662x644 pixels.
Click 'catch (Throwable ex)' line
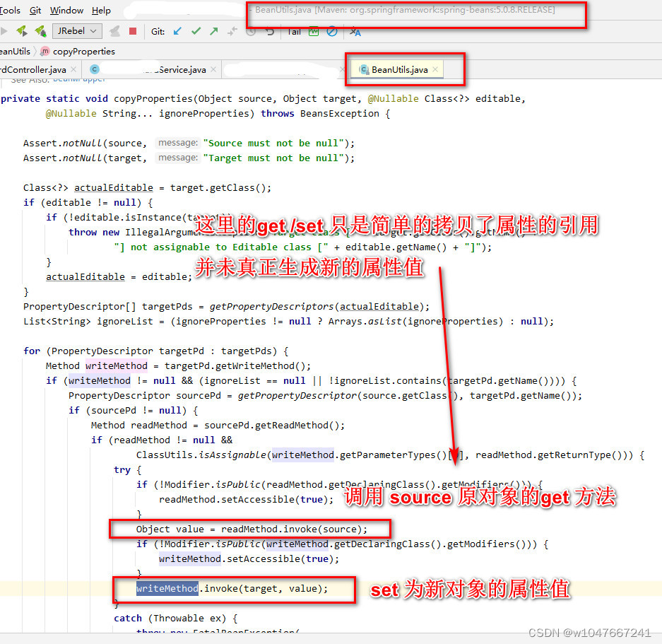[176, 619]
